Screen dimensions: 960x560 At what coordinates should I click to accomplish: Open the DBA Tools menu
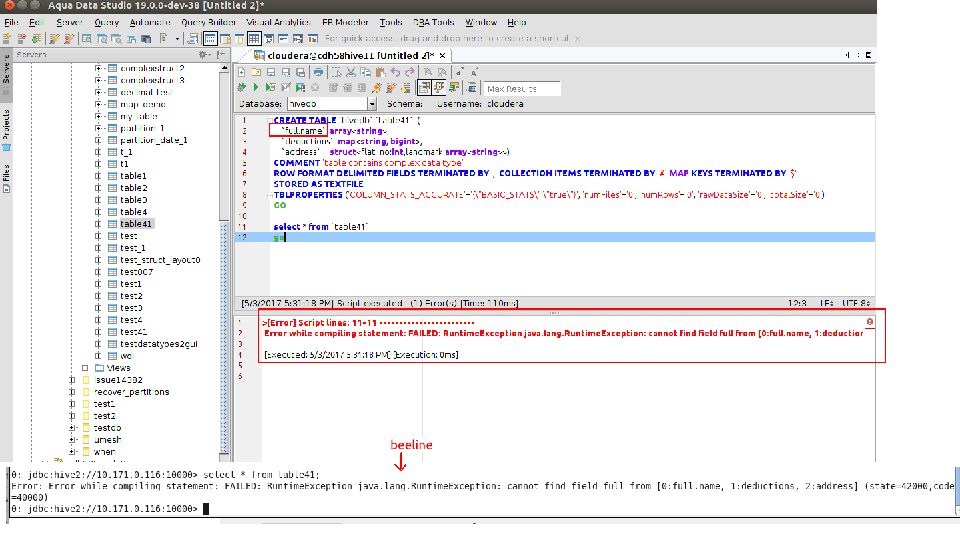[x=433, y=22]
